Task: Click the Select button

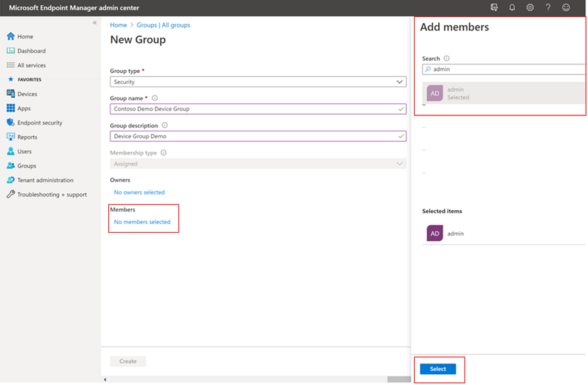Action: pos(438,369)
